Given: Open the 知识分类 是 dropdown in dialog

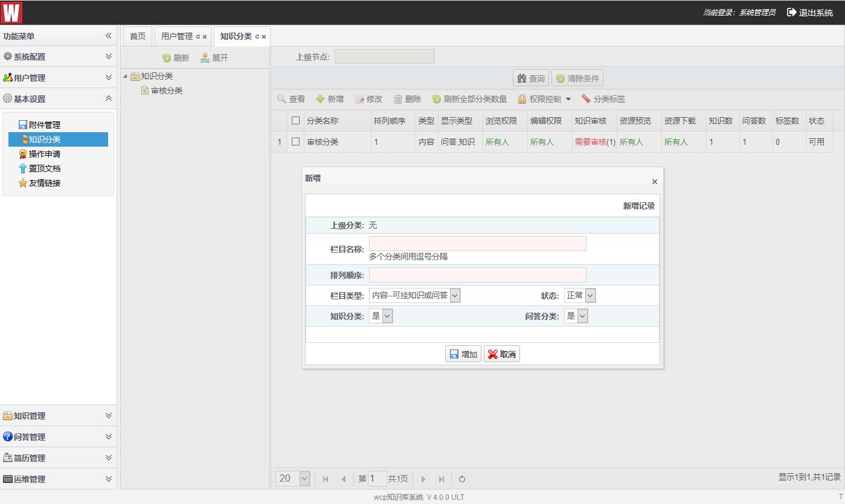Looking at the screenshot, I should coord(381,316).
